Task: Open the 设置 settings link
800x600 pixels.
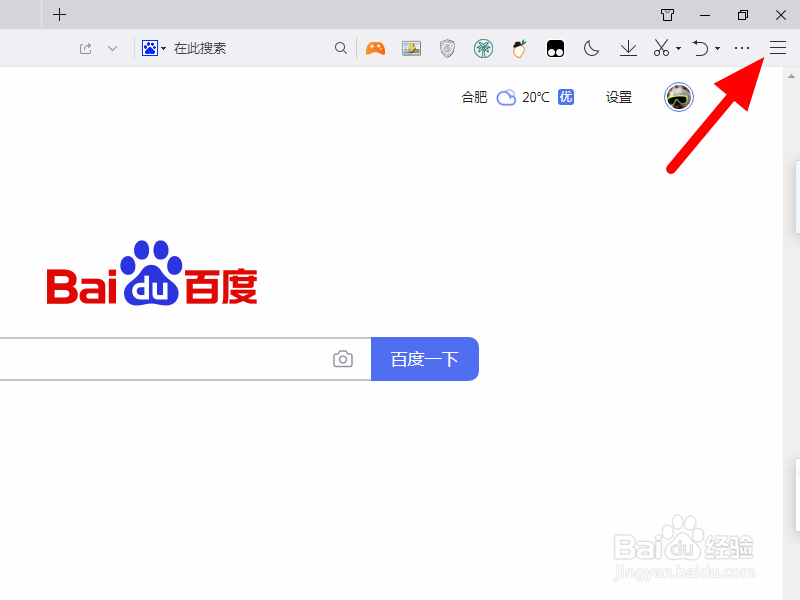Action: (619, 97)
